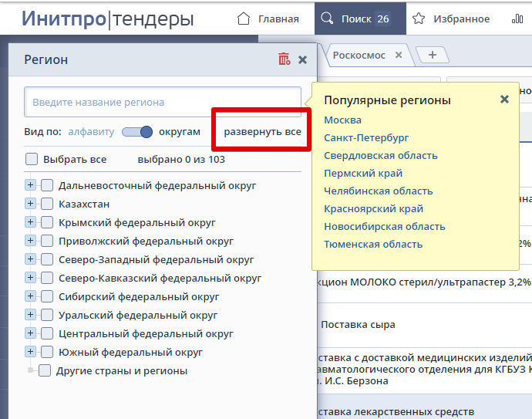
Task: Close the Регион panel
Action: coord(302,59)
